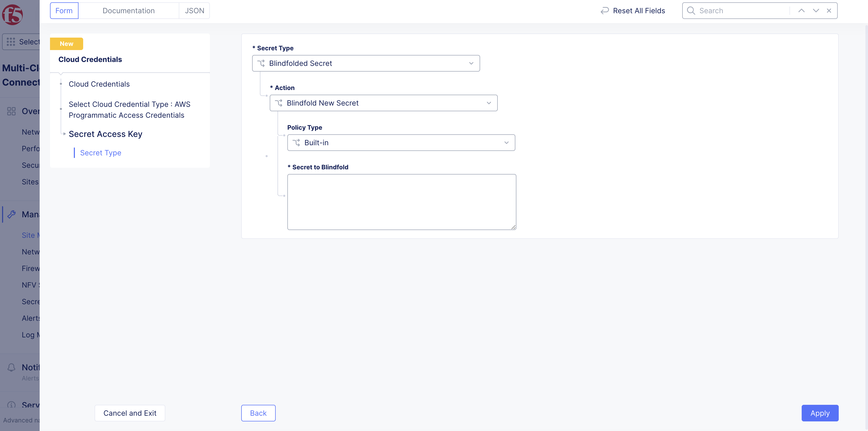Viewport: 868px width, 431px height.
Task: Click the Reset All Fields undo arrow icon
Action: coord(604,10)
